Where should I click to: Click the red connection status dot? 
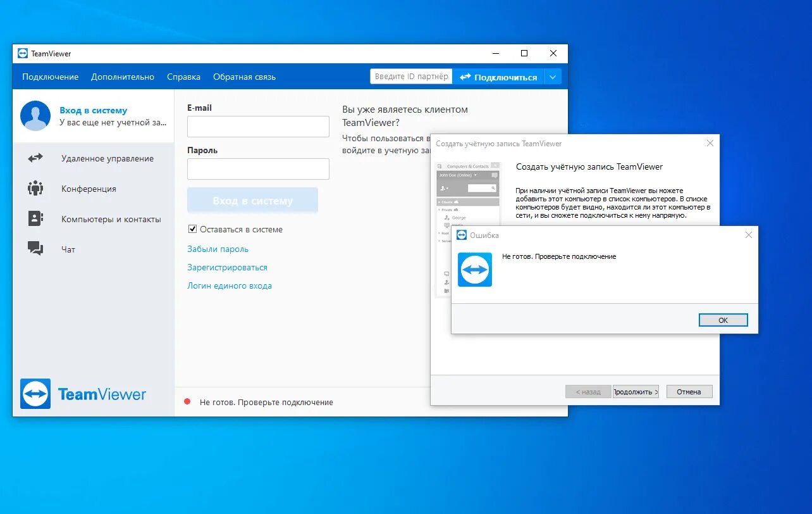pos(187,402)
